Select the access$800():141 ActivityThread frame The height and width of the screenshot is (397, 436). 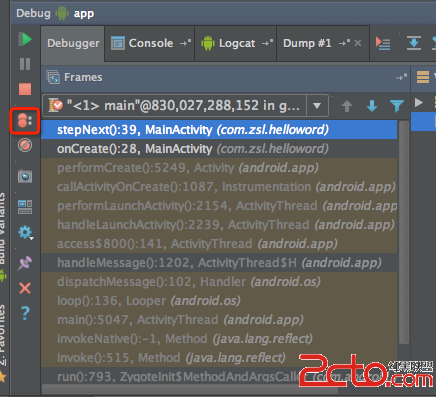219,244
